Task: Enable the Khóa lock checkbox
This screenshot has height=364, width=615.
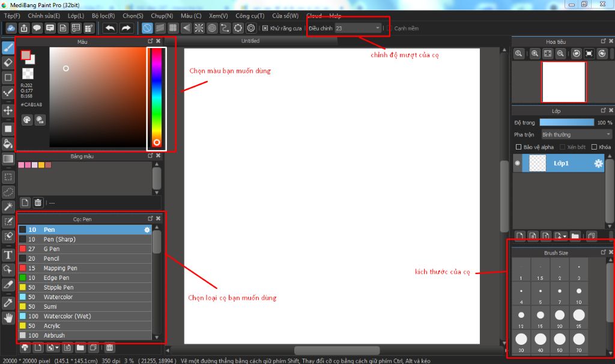Action: (x=594, y=147)
